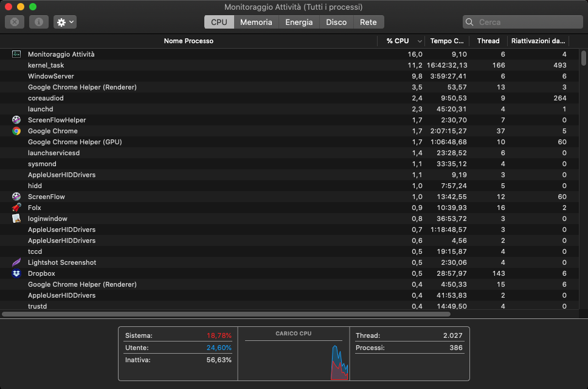Click the Cerca search field

[522, 22]
